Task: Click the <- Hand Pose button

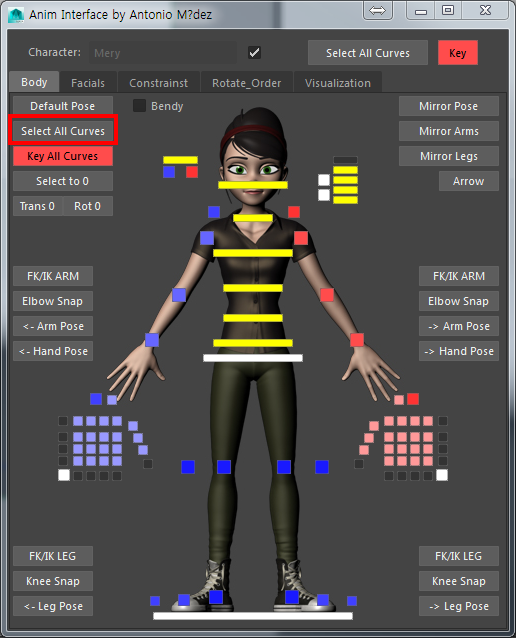Action: 53,351
